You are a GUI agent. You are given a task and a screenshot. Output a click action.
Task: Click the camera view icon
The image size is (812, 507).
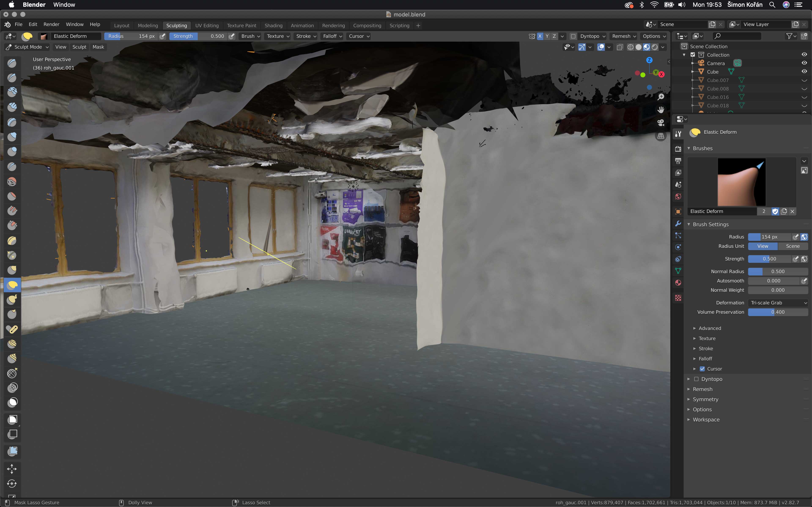(x=661, y=123)
